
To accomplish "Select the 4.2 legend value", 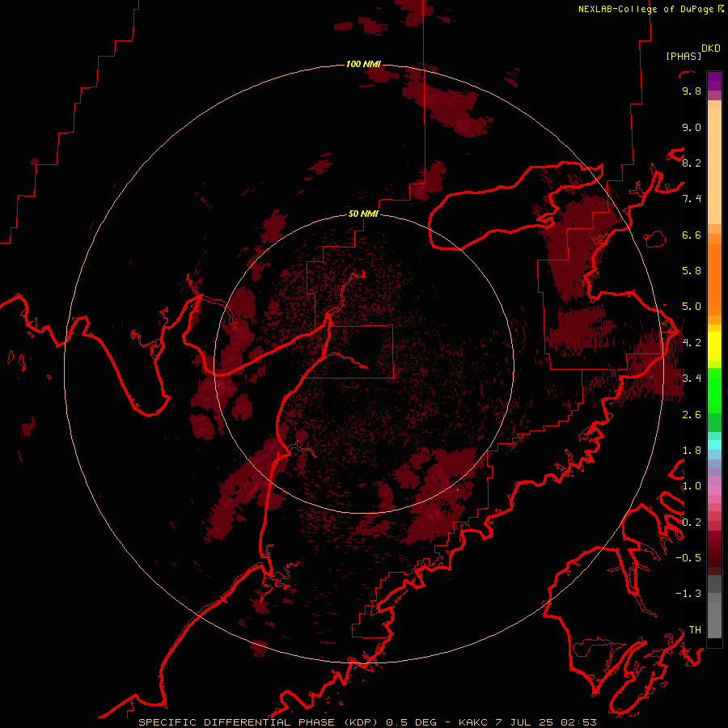I will point(692,343).
